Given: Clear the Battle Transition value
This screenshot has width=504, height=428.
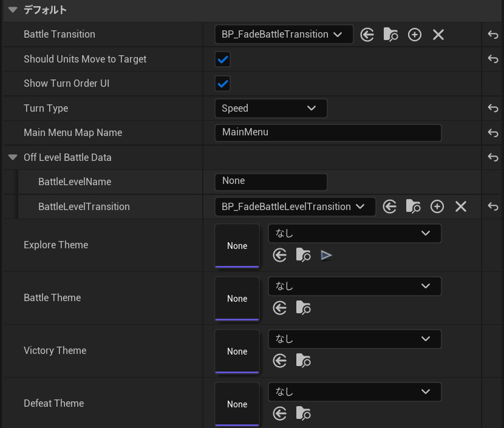Looking at the screenshot, I should pos(438,35).
